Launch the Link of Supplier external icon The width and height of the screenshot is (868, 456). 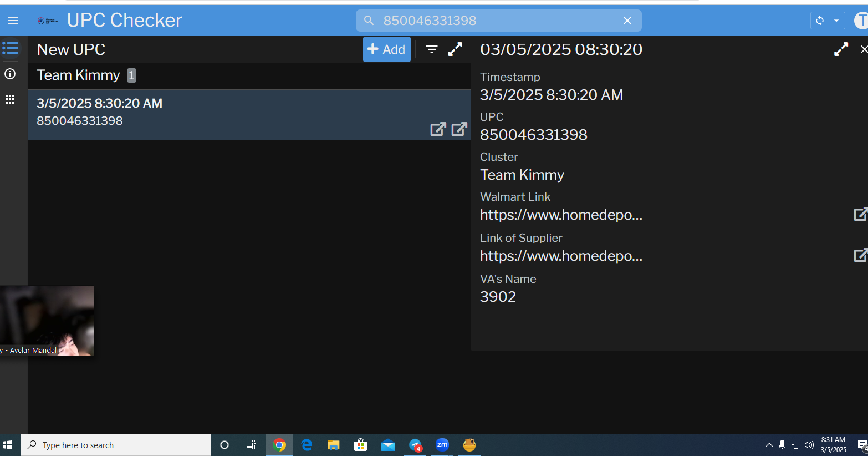point(860,255)
